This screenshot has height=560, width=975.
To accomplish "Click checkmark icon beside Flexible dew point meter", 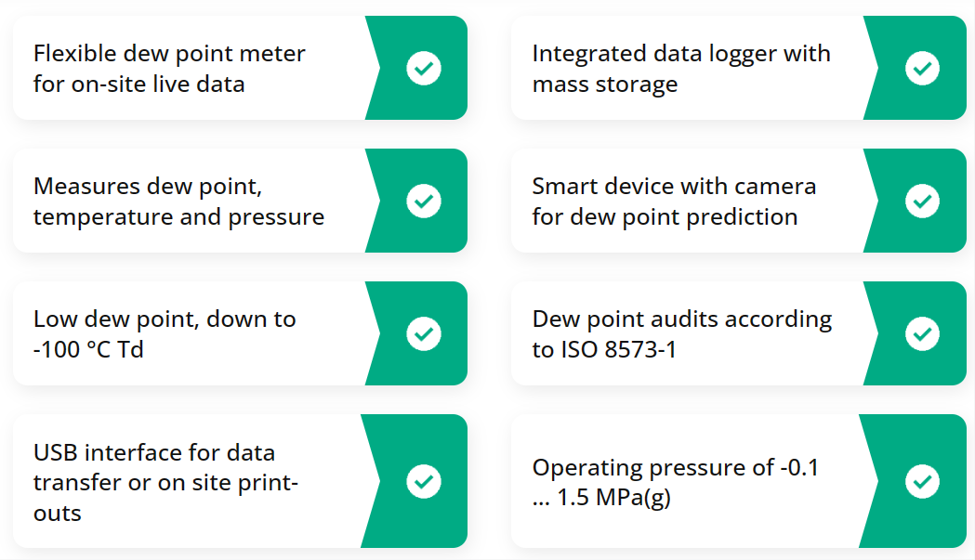I will (424, 68).
